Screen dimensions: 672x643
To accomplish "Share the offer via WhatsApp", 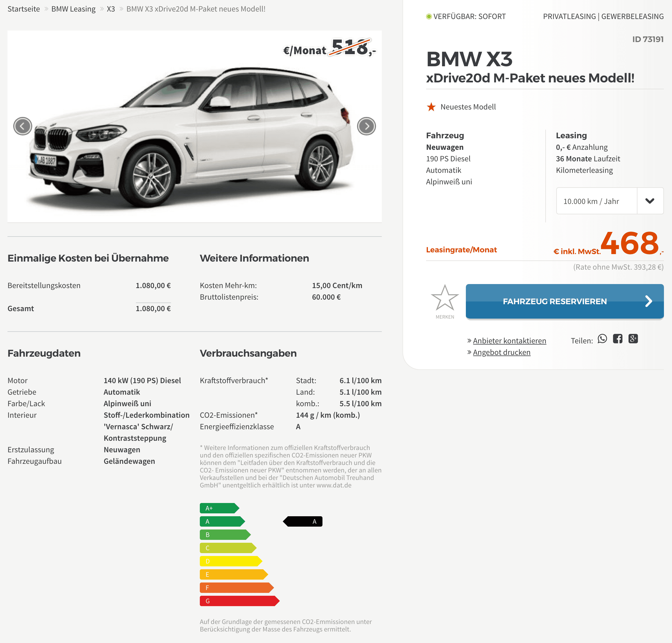I will point(602,338).
